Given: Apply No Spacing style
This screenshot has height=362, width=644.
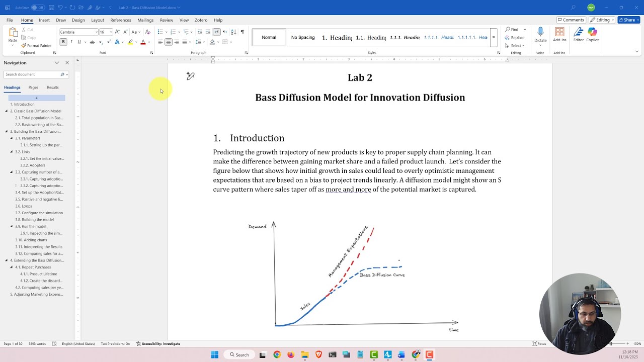Looking at the screenshot, I should point(303,37).
